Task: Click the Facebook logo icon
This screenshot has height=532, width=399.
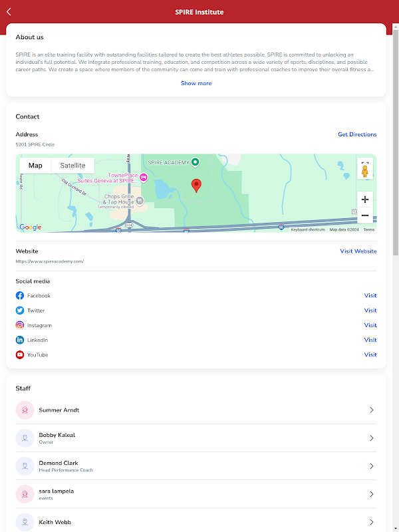Action: point(20,295)
